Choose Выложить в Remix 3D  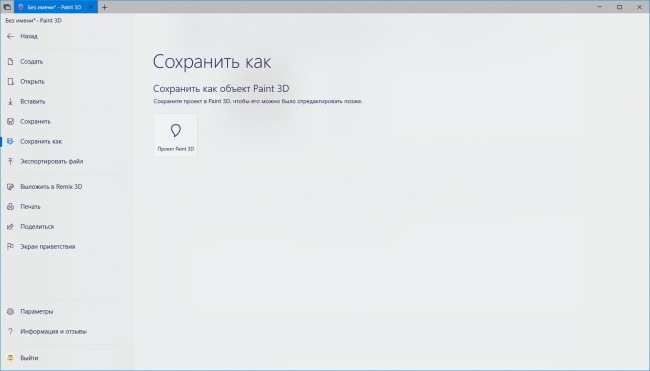[51, 187]
